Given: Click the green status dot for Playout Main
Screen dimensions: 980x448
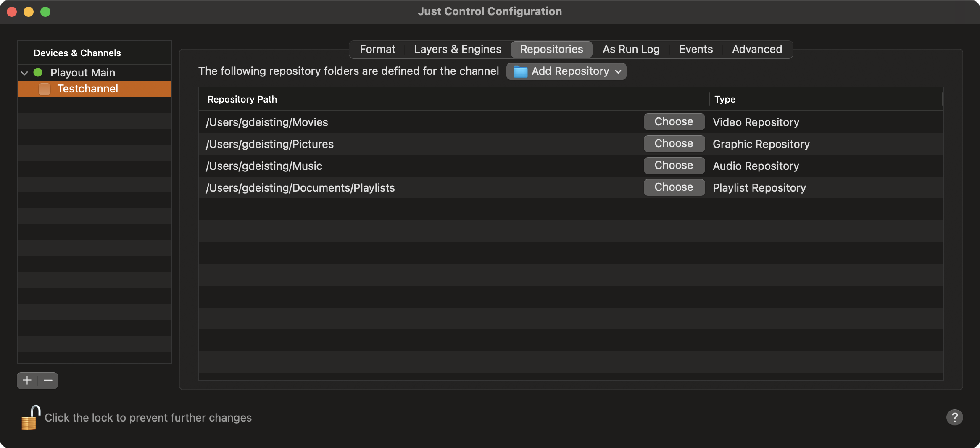Looking at the screenshot, I should tap(38, 72).
